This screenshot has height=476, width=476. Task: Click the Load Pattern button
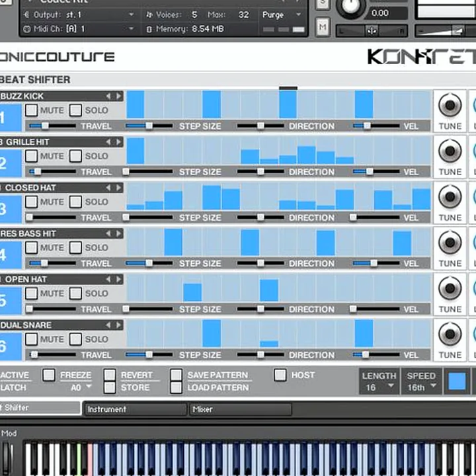click(x=176, y=387)
